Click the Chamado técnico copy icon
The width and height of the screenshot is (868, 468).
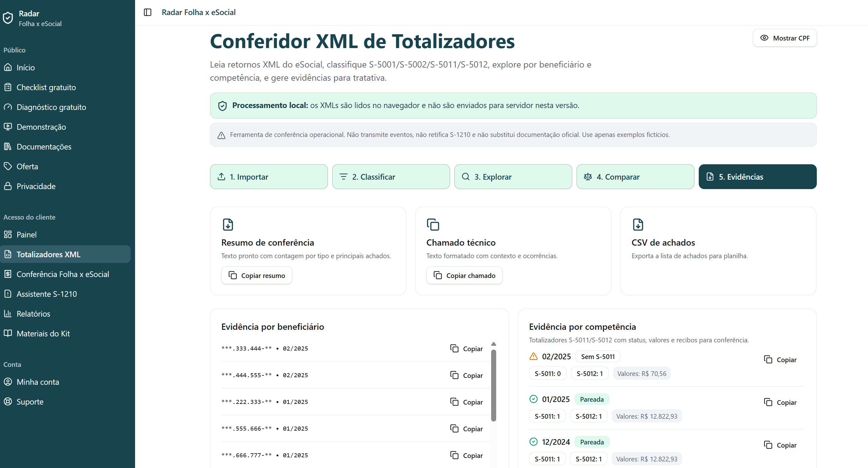tap(433, 225)
